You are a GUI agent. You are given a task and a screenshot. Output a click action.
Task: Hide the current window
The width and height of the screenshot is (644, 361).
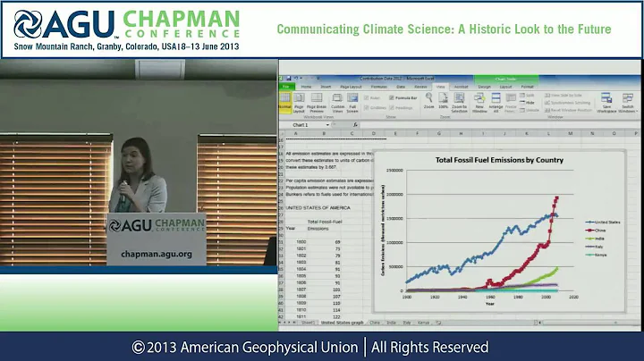point(527,103)
